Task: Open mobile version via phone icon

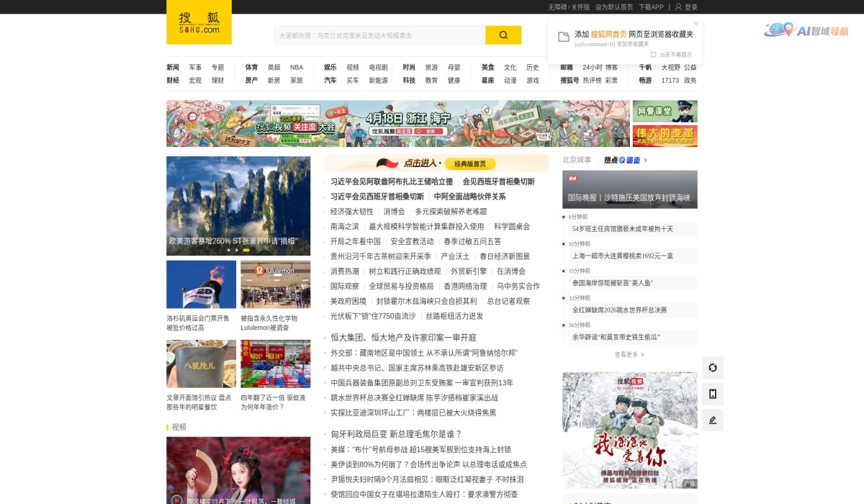Action: 712,393
